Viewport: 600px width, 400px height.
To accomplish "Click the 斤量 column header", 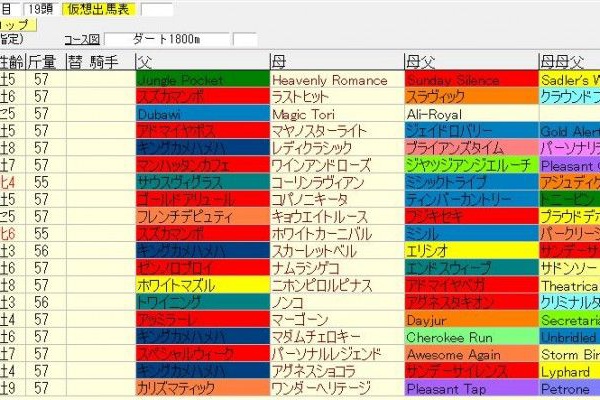I will [42, 61].
